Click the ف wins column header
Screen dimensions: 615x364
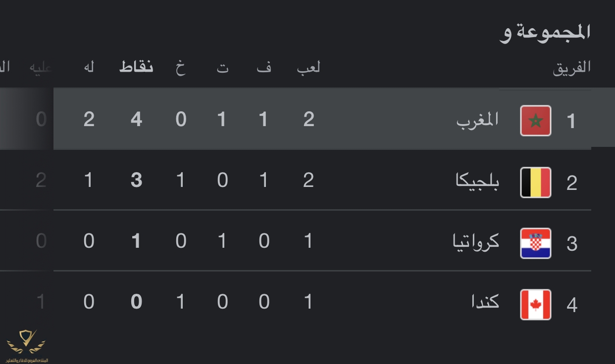click(264, 67)
